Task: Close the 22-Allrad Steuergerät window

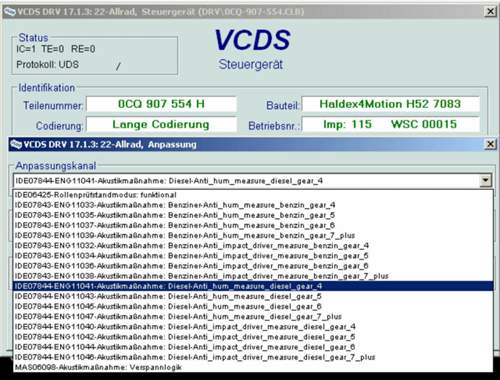Action: [490, 12]
